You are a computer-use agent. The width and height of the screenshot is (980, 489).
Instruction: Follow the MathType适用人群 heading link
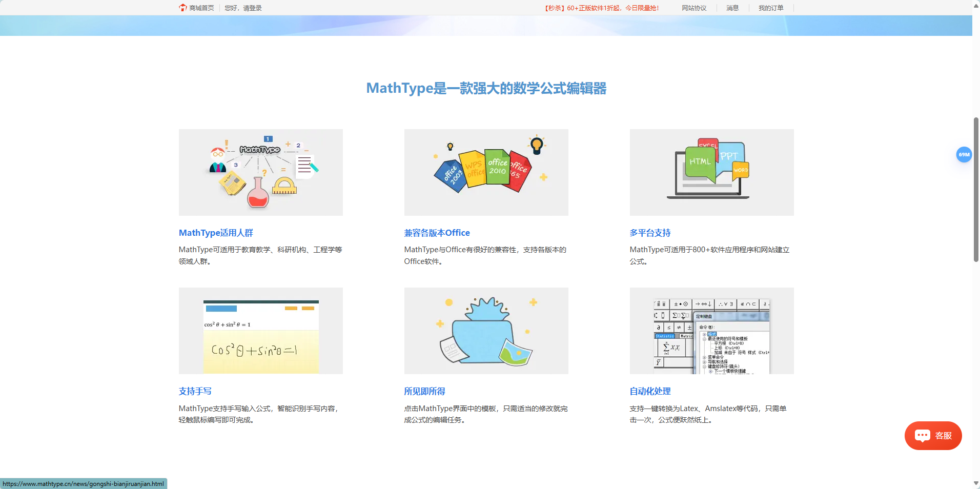(216, 233)
